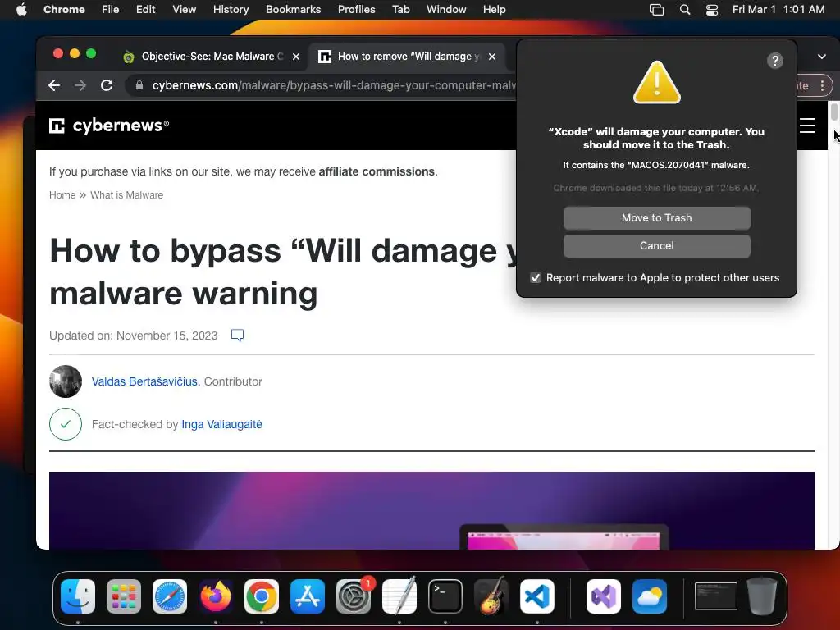Click the fact-checked checkmark circle
This screenshot has width=840, height=630.
[66, 424]
